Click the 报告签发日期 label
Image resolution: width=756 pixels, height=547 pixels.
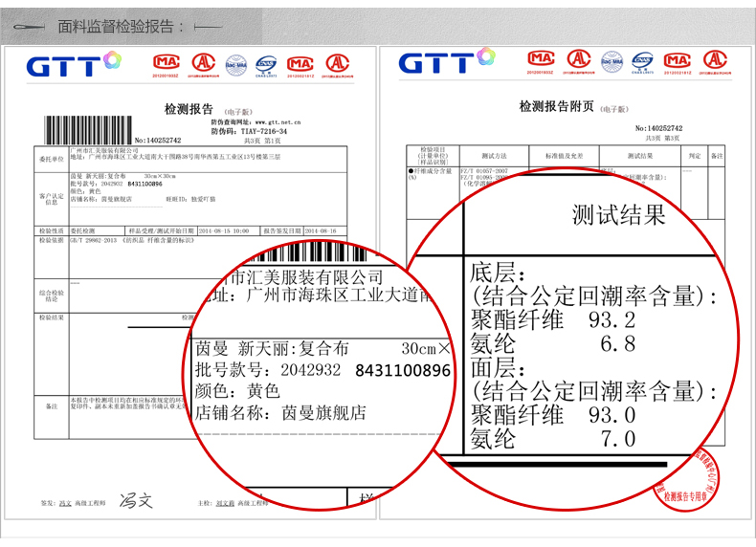pos(282,230)
